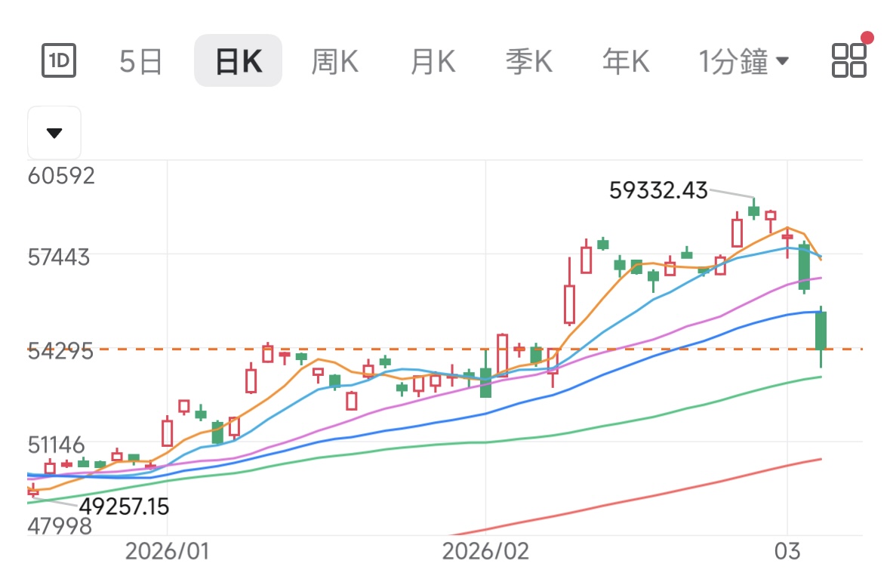Select the 月K monthly chart tab
The height and width of the screenshot is (588, 890).
click(433, 61)
